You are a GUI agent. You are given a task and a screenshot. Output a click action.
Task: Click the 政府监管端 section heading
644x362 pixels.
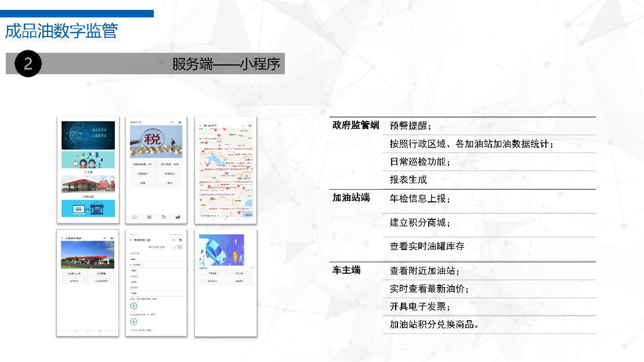pos(355,125)
